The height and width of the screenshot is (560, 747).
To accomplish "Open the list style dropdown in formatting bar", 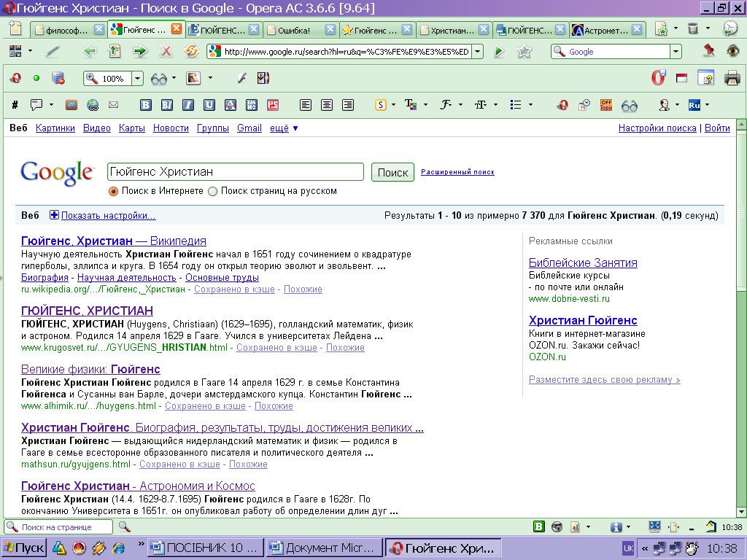I will [531, 105].
